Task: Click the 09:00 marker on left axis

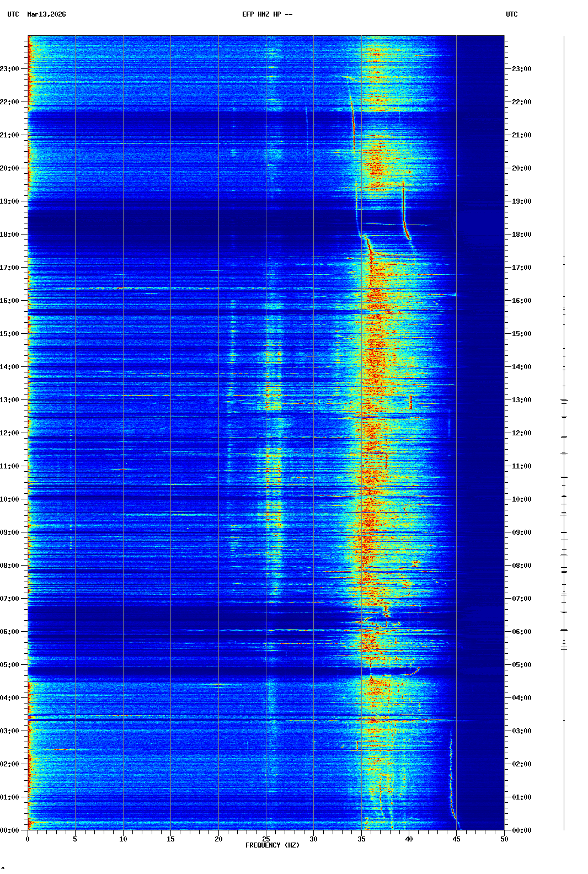Action: 10,532
